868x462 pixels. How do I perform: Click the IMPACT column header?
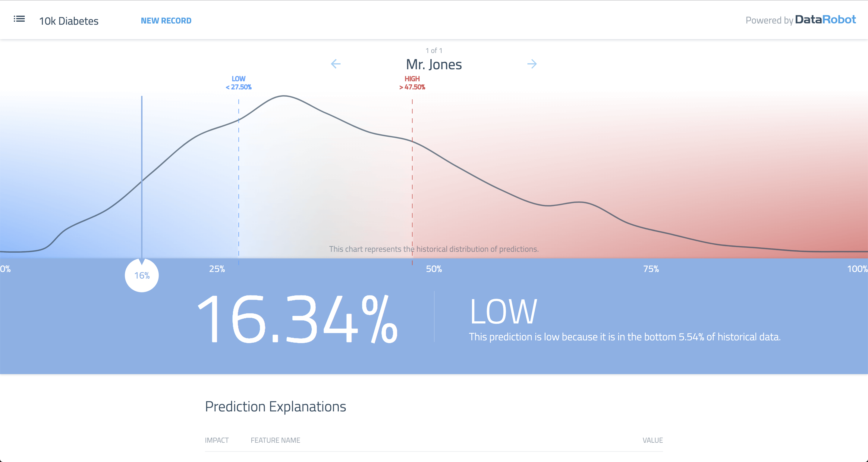click(217, 440)
